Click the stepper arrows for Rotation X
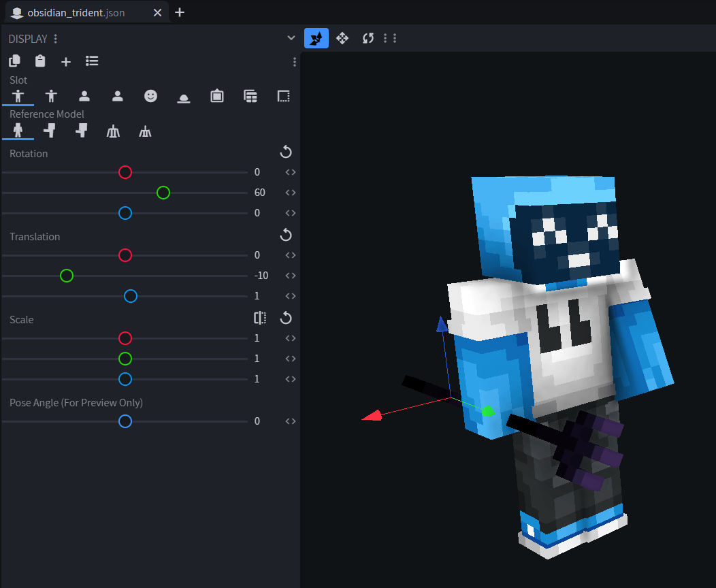Image resolution: width=716 pixels, height=588 pixels. click(291, 172)
